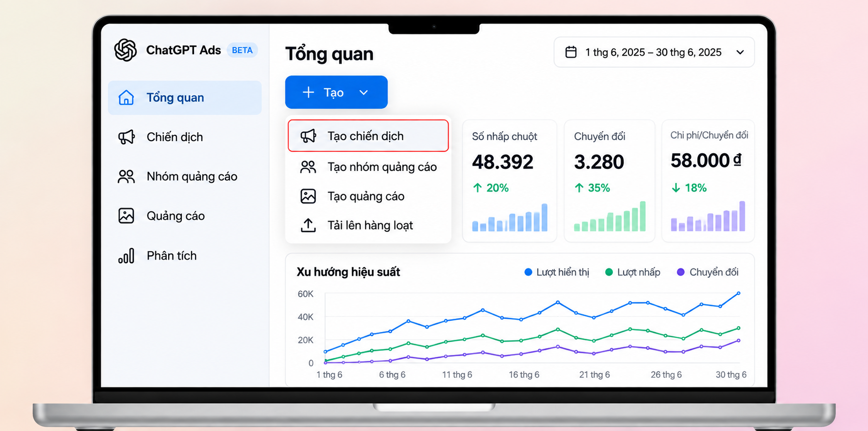Open Phân tích sidebar page
Image resolution: width=868 pixels, height=431 pixels.
(185, 255)
